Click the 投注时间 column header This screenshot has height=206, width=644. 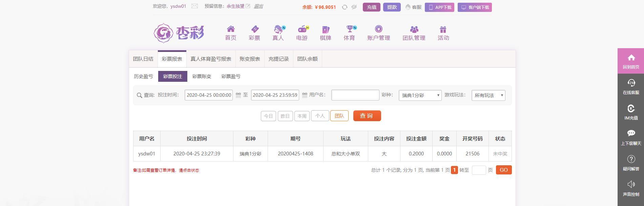point(197,138)
